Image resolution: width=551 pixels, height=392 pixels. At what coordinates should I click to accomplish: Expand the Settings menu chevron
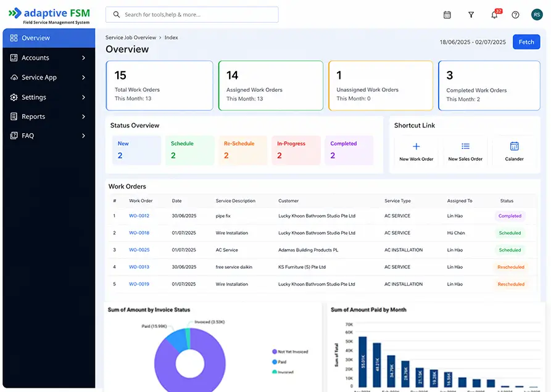click(84, 97)
